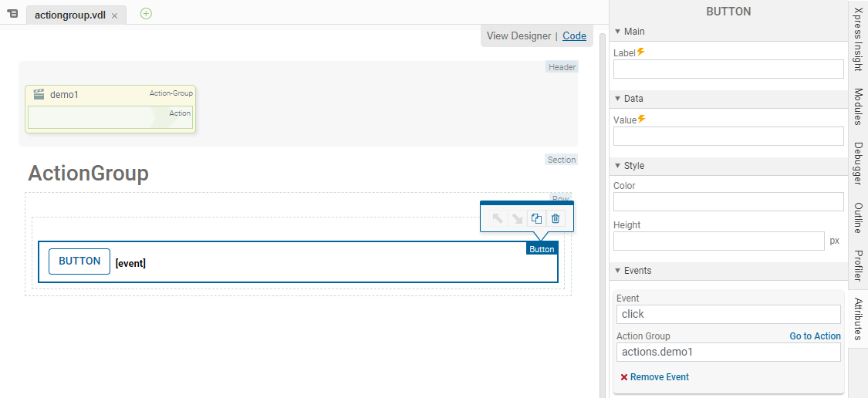Screen dimensions: 868x398
Task: Add a new tab with plus icon
Action: point(146,14)
